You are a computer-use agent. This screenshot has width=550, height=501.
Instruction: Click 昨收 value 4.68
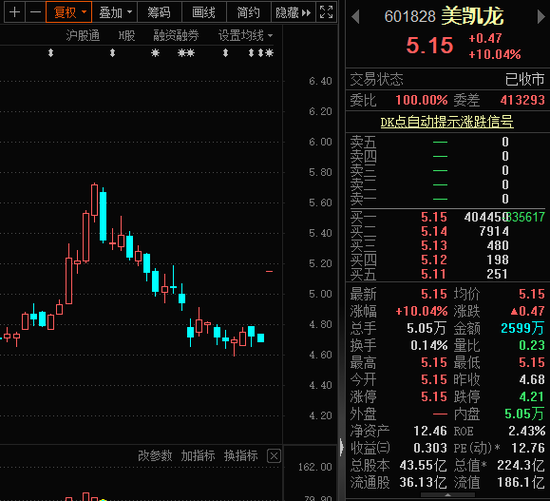point(531,380)
